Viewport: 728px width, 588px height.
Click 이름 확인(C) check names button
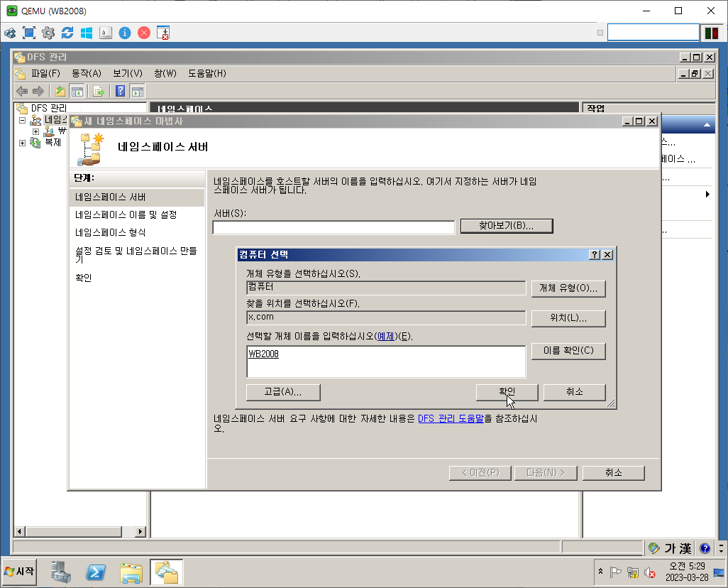[568, 351]
